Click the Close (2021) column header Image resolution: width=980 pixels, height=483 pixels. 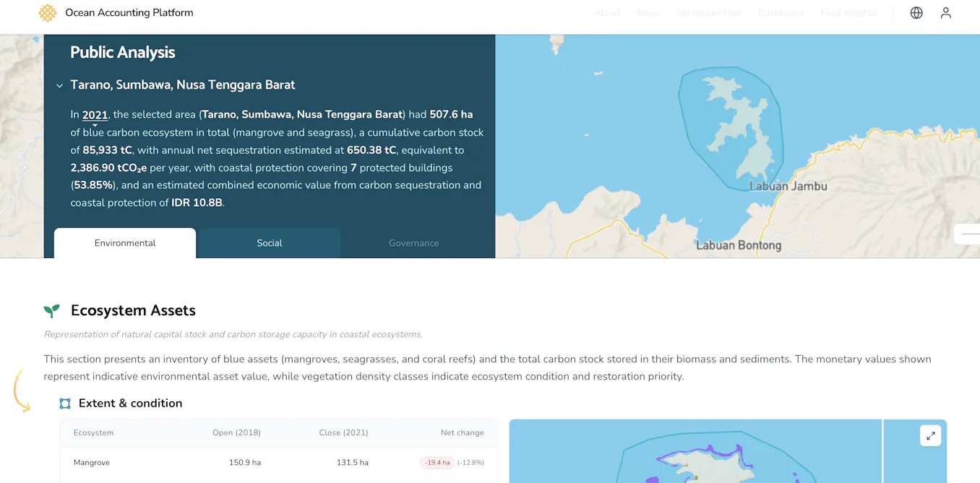[343, 433]
